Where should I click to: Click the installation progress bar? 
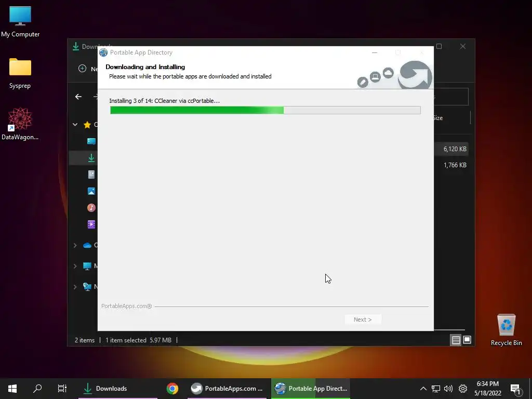click(x=265, y=110)
